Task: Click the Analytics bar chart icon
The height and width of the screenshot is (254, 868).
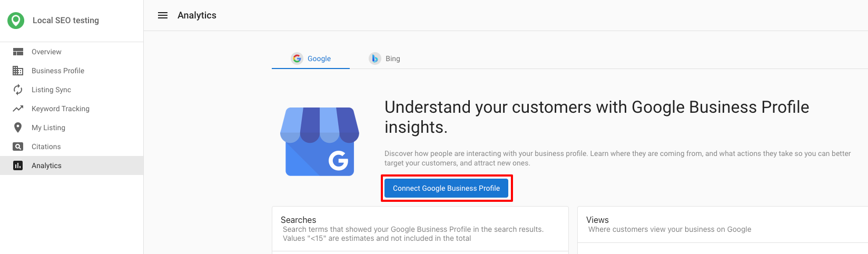Action: (x=18, y=165)
